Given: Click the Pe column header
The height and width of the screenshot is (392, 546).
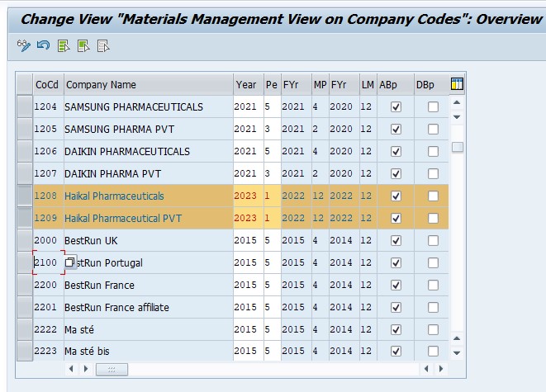Looking at the screenshot, I should pyautogui.click(x=273, y=84).
